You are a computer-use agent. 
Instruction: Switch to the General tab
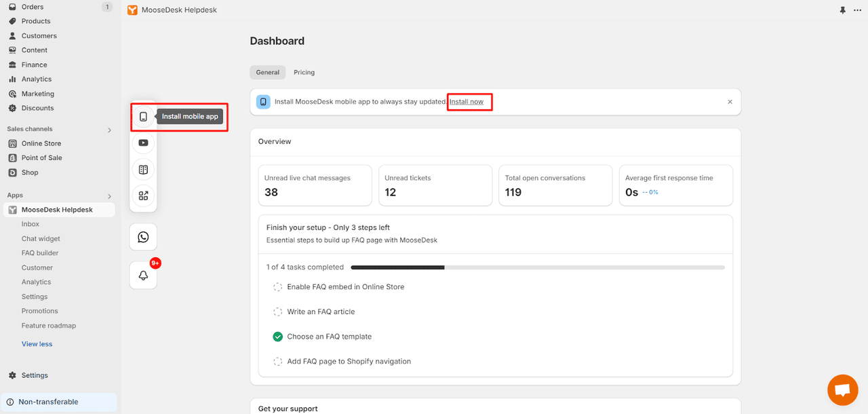click(x=268, y=73)
